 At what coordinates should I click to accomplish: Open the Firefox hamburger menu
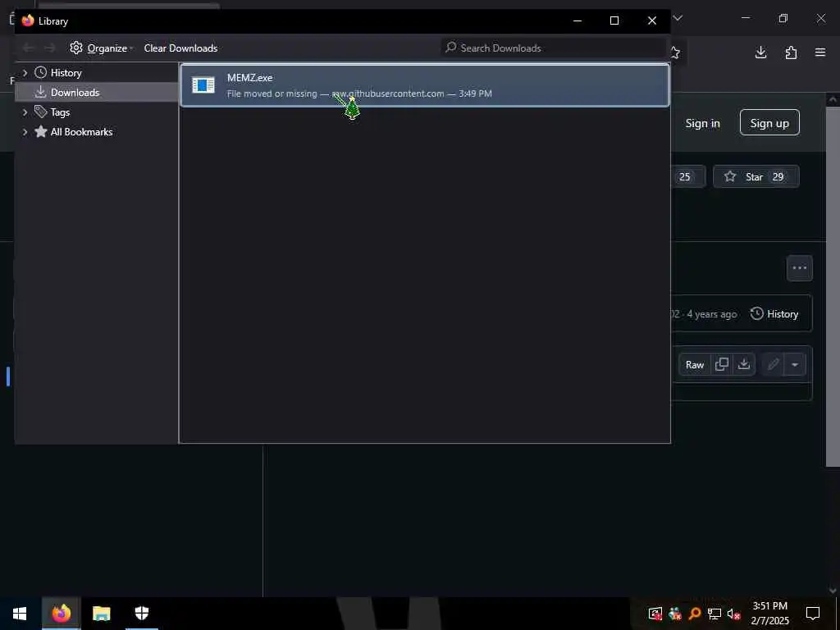click(820, 52)
